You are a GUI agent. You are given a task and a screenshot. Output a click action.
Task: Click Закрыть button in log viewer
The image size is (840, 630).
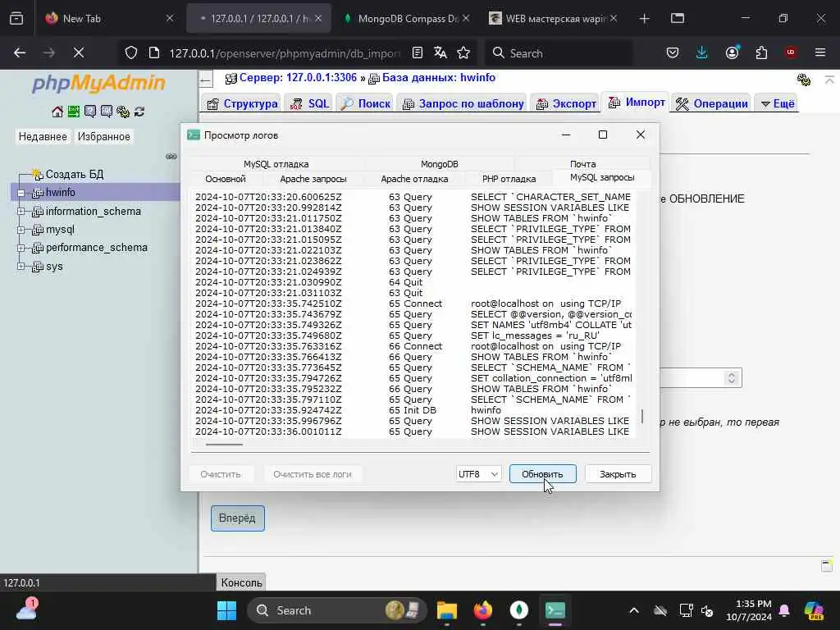click(618, 474)
